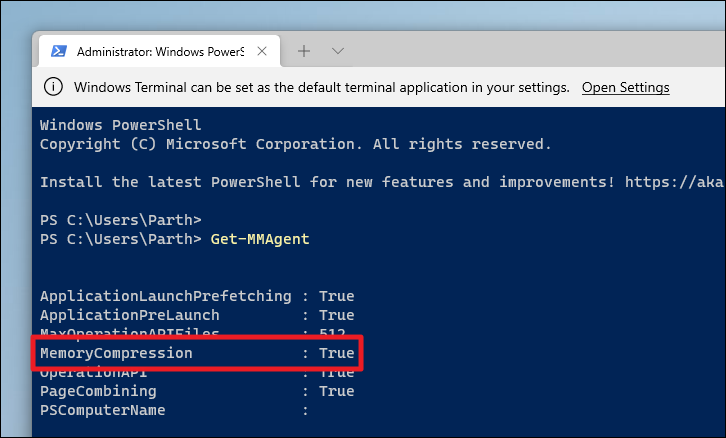
Task: Select the Administrator: Windows PowerShell tab title
Action: pyautogui.click(x=160, y=51)
